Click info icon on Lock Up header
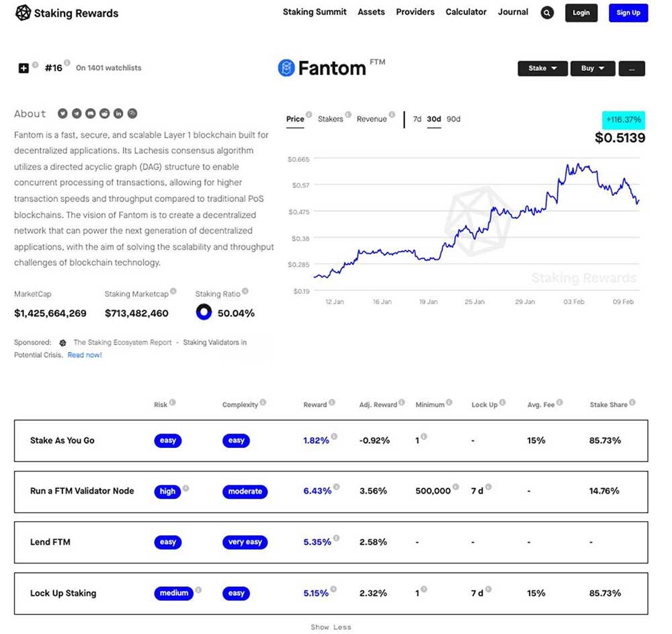This screenshot has width=672, height=634. 502,402
